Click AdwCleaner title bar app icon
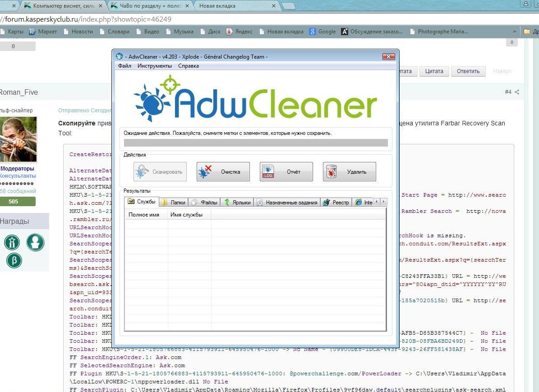Image resolution: width=539 pixels, height=392 pixels. 119,56
